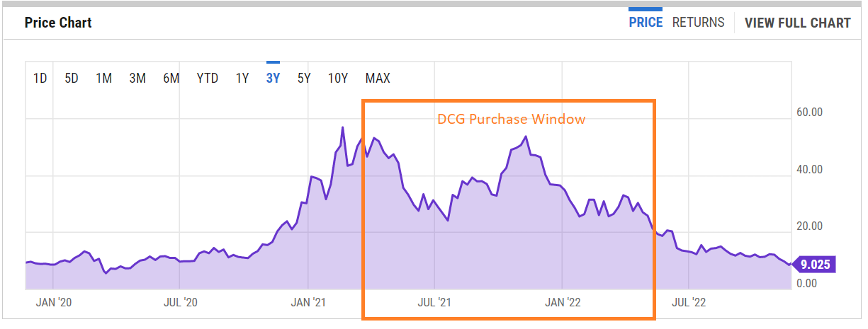Switch to the PRICE view

646,23
